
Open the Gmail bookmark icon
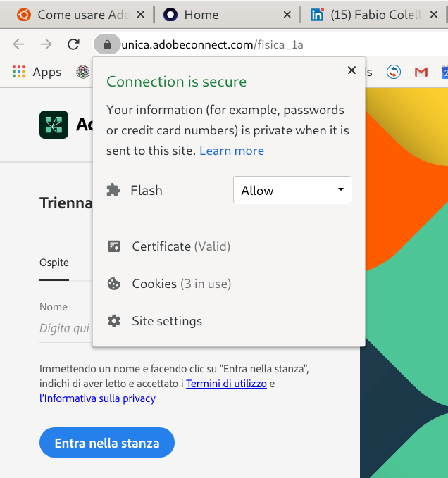pyautogui.click(x=421, y=72)
